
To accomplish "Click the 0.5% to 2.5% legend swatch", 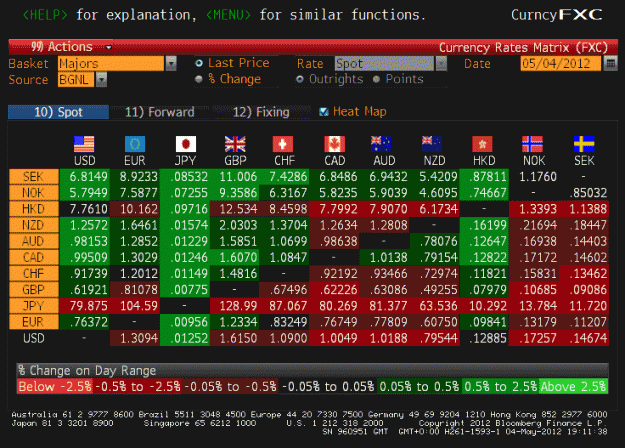I will pyautogui.click(x=501, y=386).
